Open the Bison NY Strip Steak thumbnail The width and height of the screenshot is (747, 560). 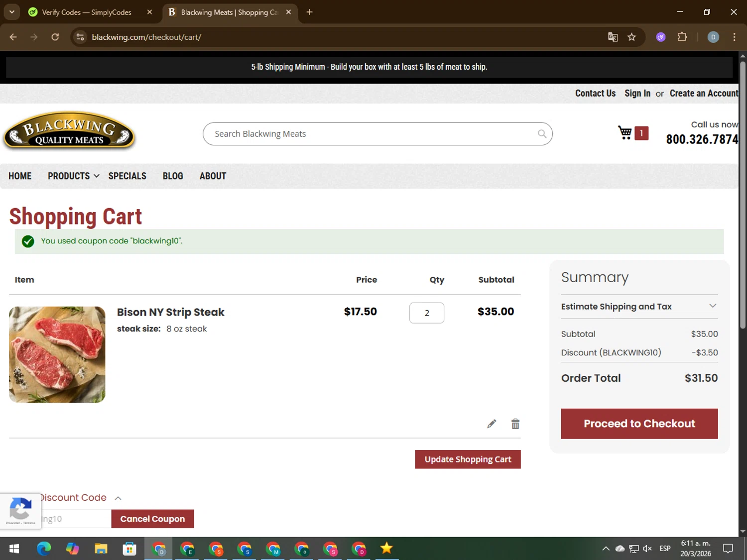point(57,354)
